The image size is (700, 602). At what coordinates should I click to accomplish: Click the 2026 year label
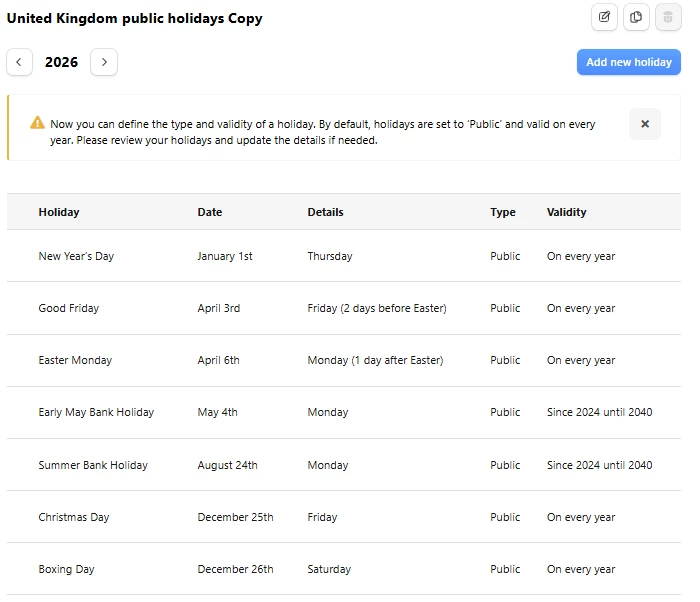tap(61, 62)
